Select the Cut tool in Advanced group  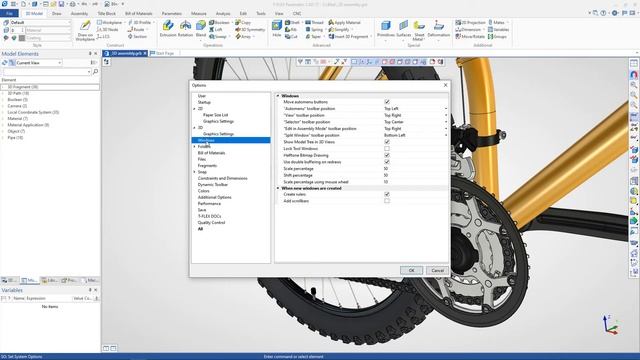(291, 36)
